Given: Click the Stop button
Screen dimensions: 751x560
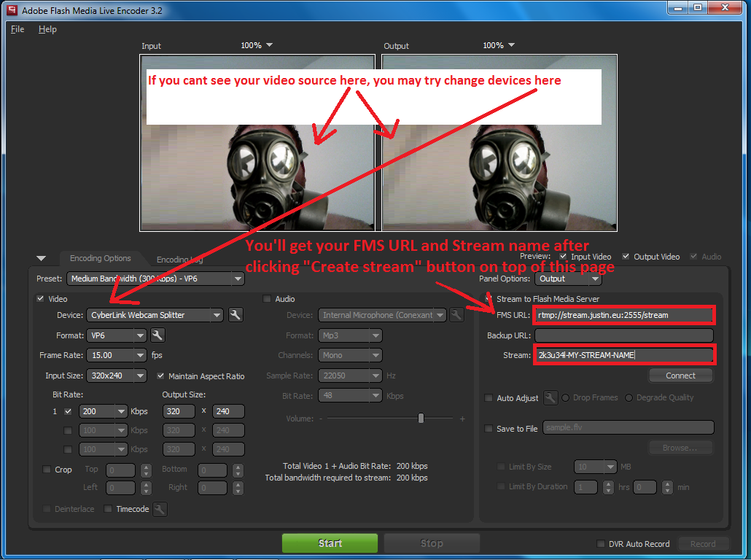Looking at the screenshot, I should 432,542.
